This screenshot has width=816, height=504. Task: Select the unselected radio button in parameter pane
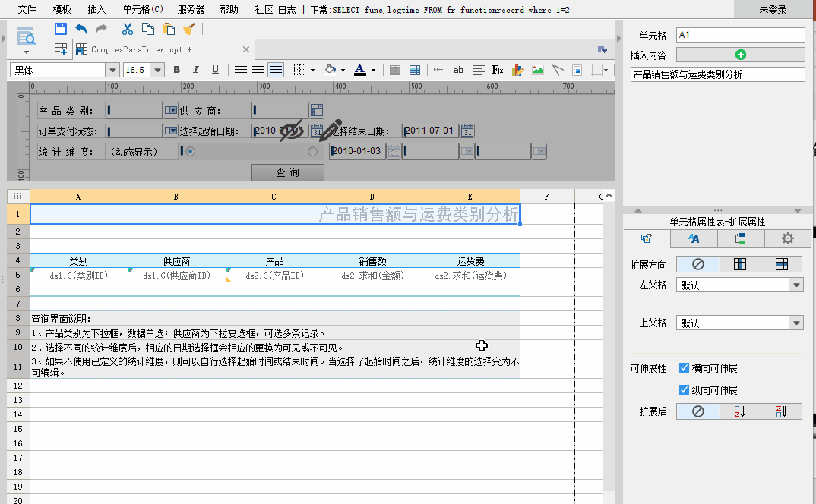(x=312, y=151)
